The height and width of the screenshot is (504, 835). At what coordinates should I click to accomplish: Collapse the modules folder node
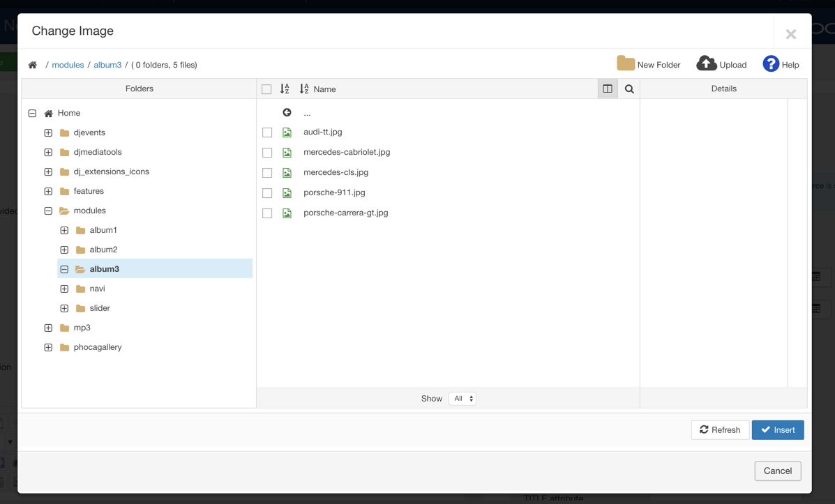(x=48, y=211)
